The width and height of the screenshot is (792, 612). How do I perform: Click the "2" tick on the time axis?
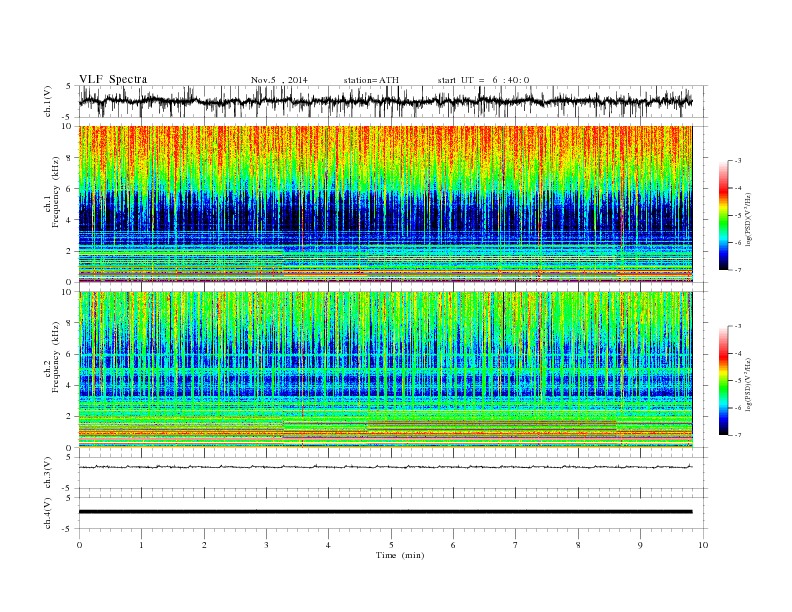[204, 545]
